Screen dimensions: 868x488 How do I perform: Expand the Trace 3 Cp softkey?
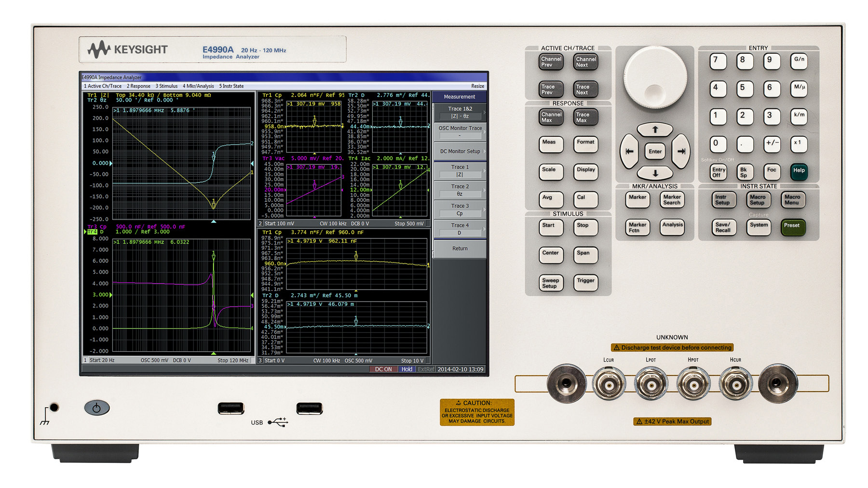[x=460, y=210]
